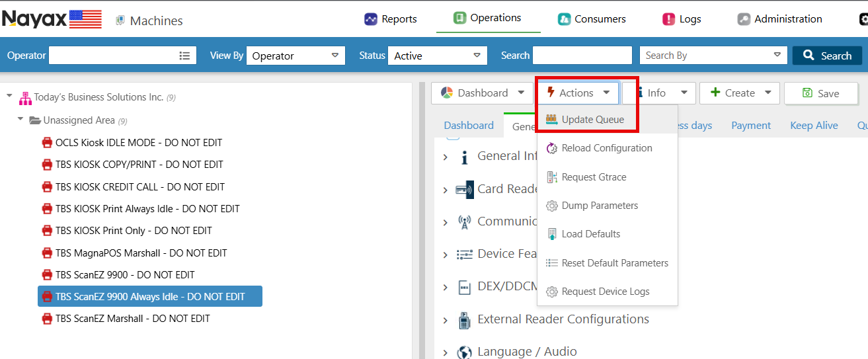Open the Info dropdown button
The width and height of the screenshot is (868, 359).
pyautogui.click(x=659, y=93)
